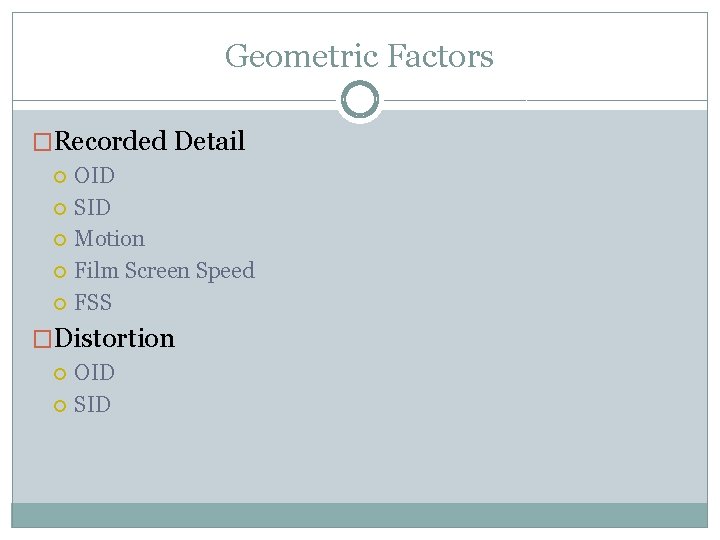Viewport: 720px width, 540px height.
Task: Click the Motion list item text
Action: click(109, 239)
